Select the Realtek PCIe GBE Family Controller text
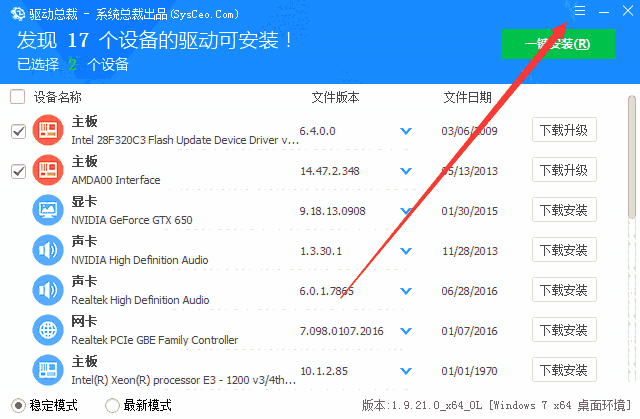The width and height of the screenshot is (640, 419). 155,340
